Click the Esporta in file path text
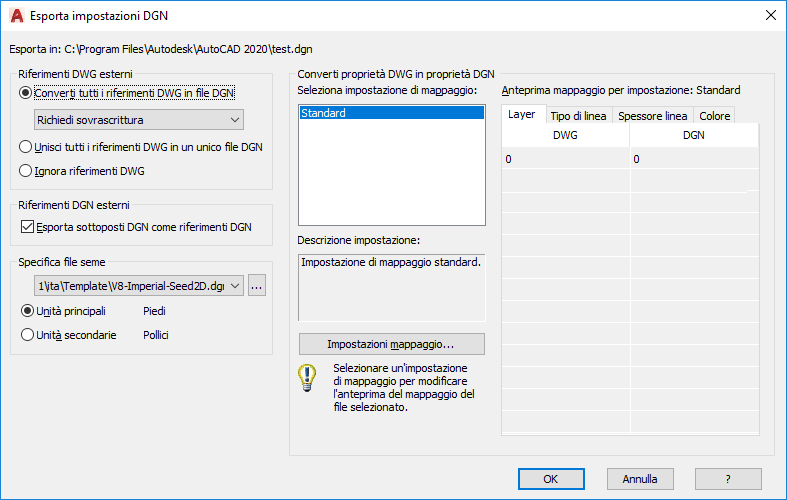This screenshot has height=500, width=787. pyautogui.click(x=161, y=49)
